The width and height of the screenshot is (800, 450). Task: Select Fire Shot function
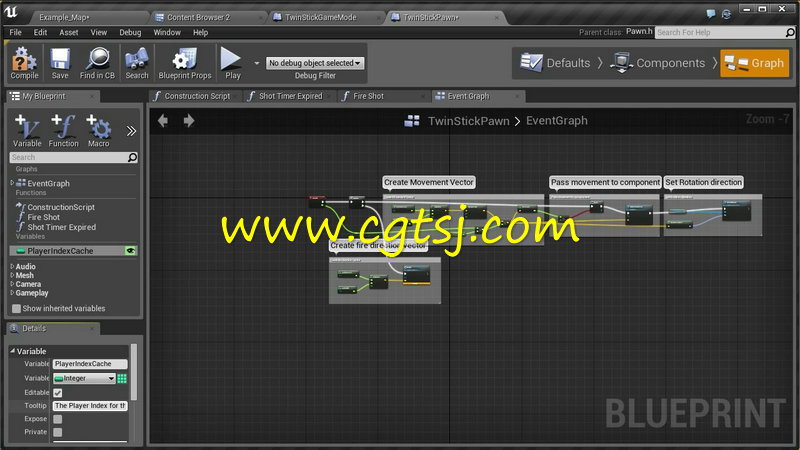tap(43, 217)
